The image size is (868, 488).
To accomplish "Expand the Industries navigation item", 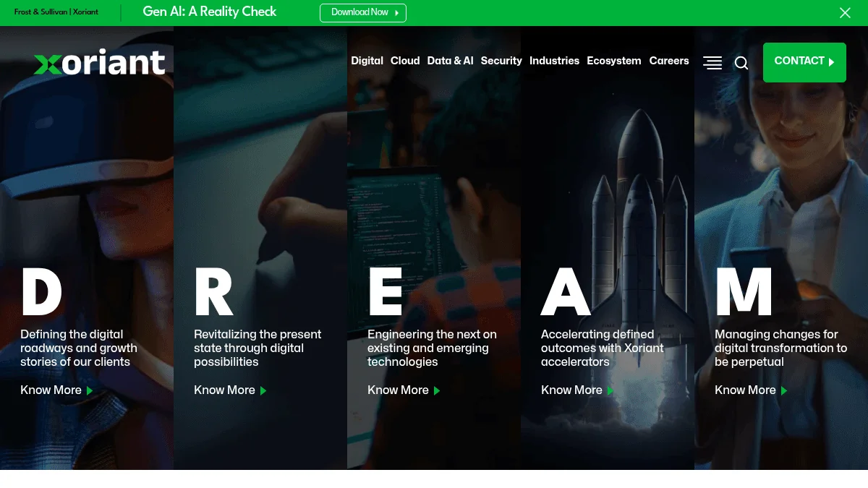I will pos(554,61).
